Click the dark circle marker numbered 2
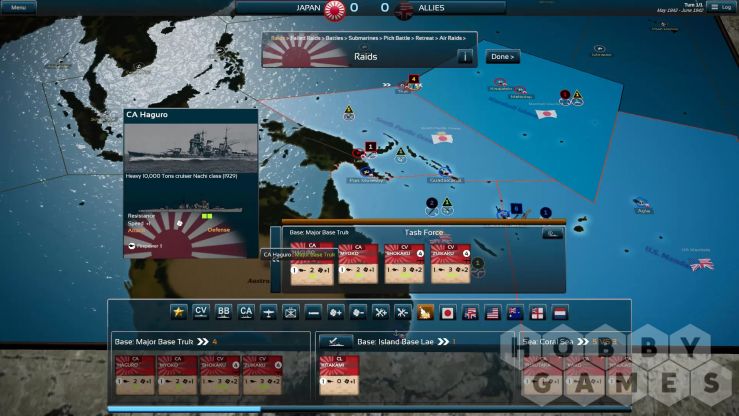This screenshot has width=739, height=416. tap(432, 203)
